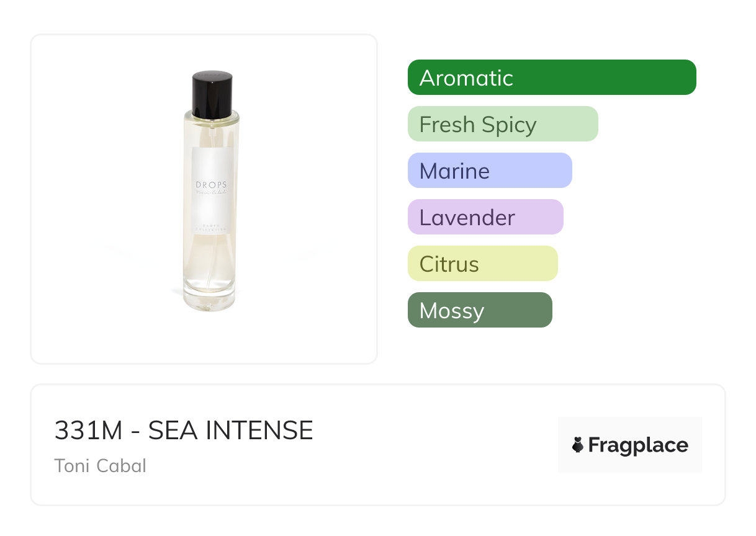The height and width of the screenshot is (536, 756).
Task: Click the Fragplace bottle logo icon
Action: tap(578, 445)
